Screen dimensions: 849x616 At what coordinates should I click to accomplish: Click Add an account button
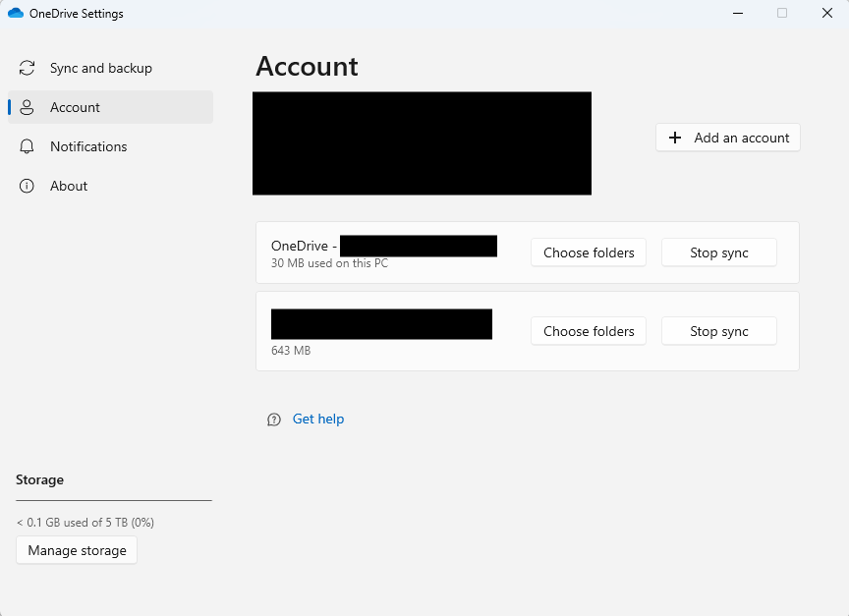(728, 138)
